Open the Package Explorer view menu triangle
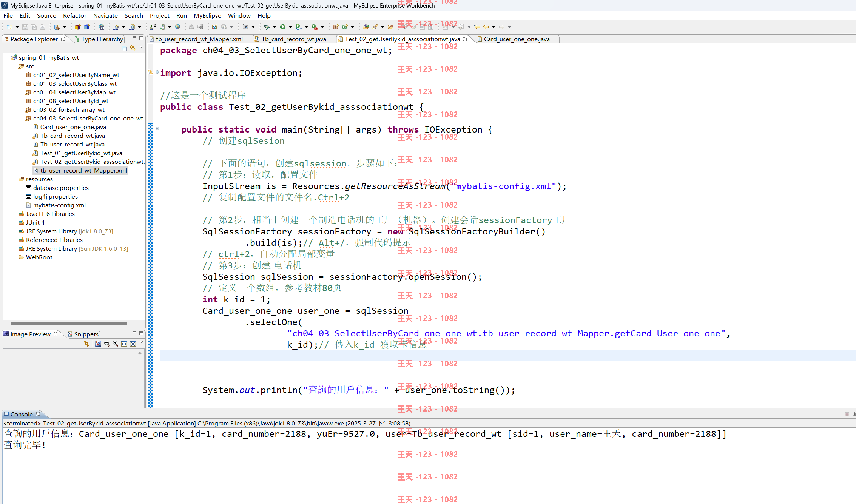This screenshot has height=504, width=856. point(141,47)
